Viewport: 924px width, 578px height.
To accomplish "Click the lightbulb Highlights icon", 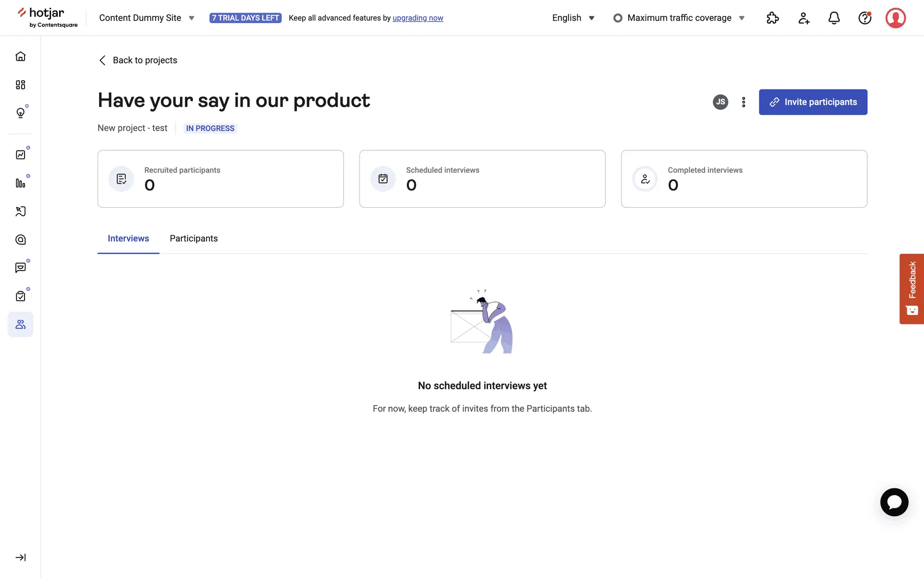I will [20, 113].
